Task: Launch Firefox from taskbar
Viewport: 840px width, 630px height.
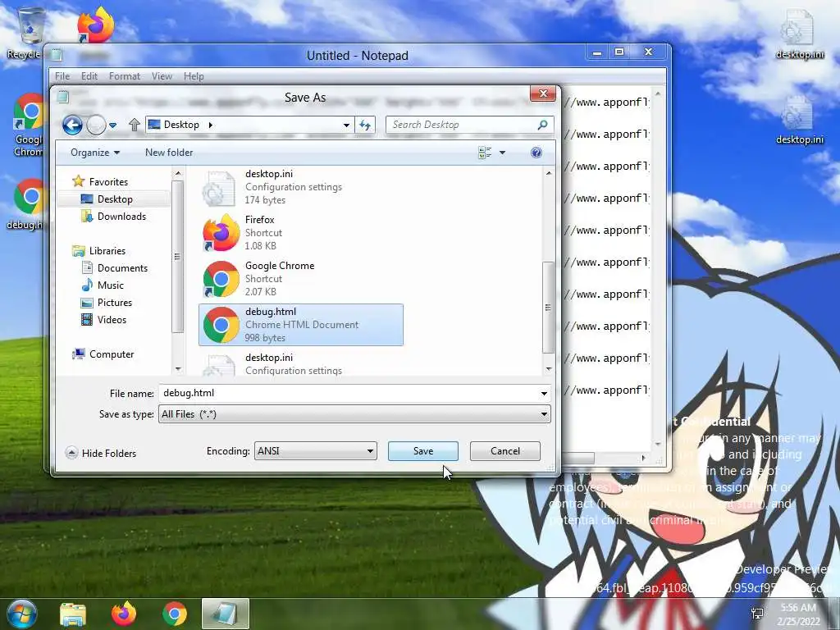Action: [124, 614]
